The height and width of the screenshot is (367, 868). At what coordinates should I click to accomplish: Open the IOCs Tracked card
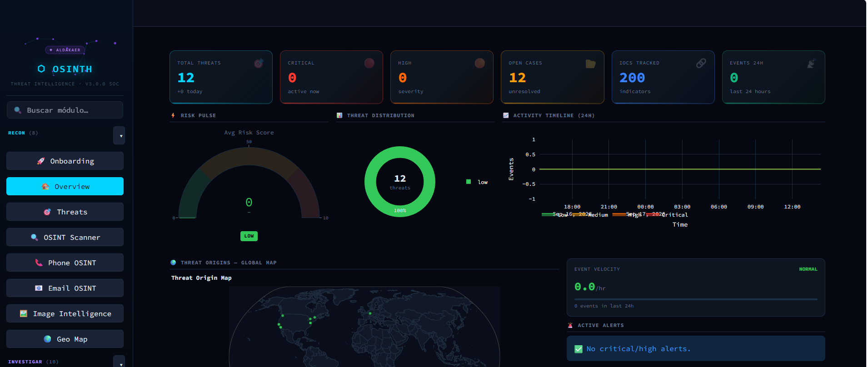point(663,77)
